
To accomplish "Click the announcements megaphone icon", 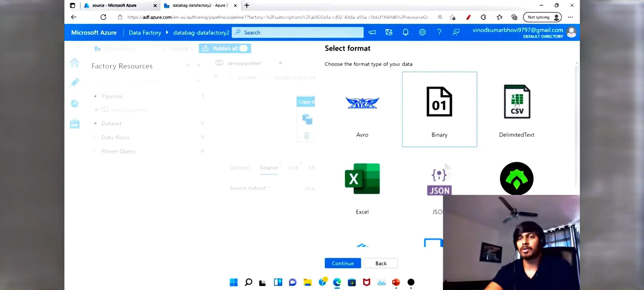I will [372, 32].
